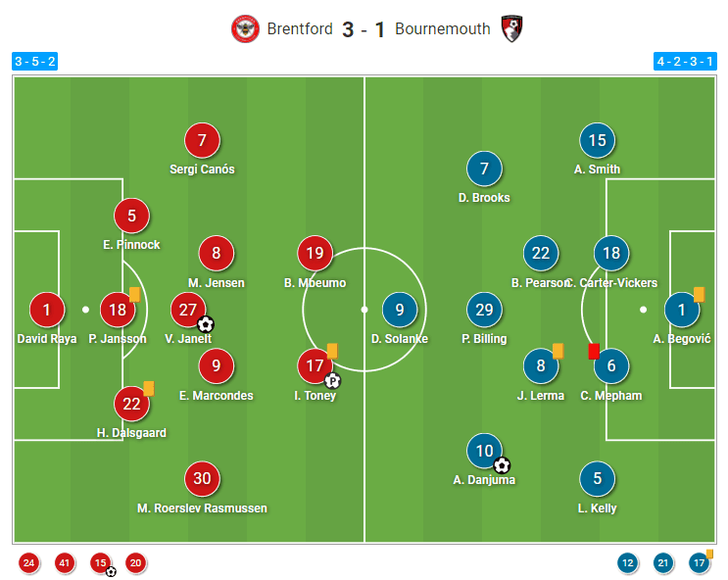Click the Bournemouth club crest
The image size is (728, 580).
click(x=510, y=28)
